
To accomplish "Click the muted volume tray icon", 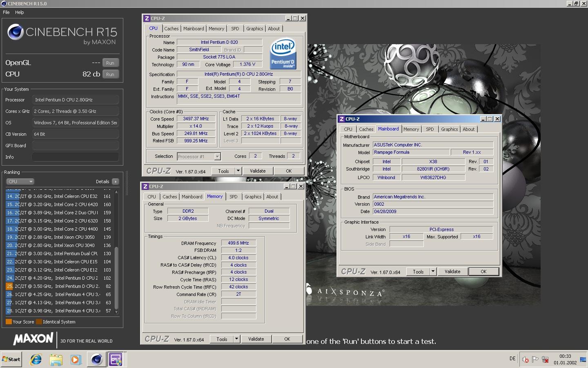I will [526, 359].
